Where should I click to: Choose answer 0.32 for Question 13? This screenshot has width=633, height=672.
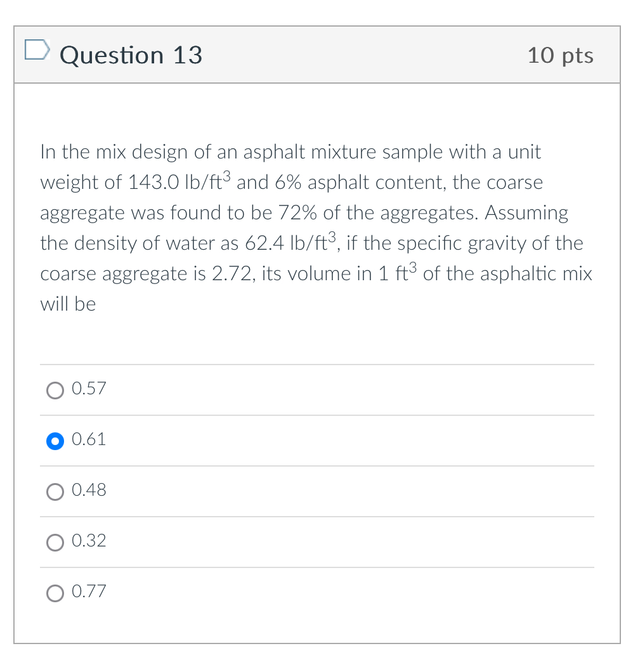[x=55, y=542]
